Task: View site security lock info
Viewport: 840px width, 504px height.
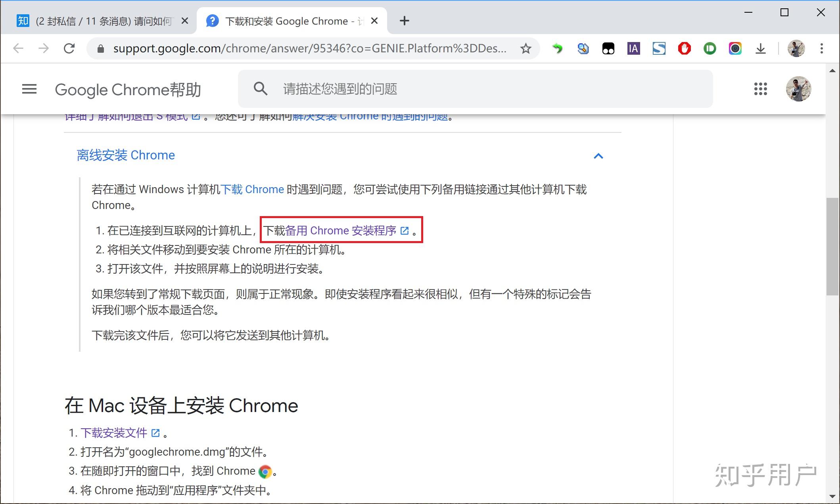Action: point(101,48)
